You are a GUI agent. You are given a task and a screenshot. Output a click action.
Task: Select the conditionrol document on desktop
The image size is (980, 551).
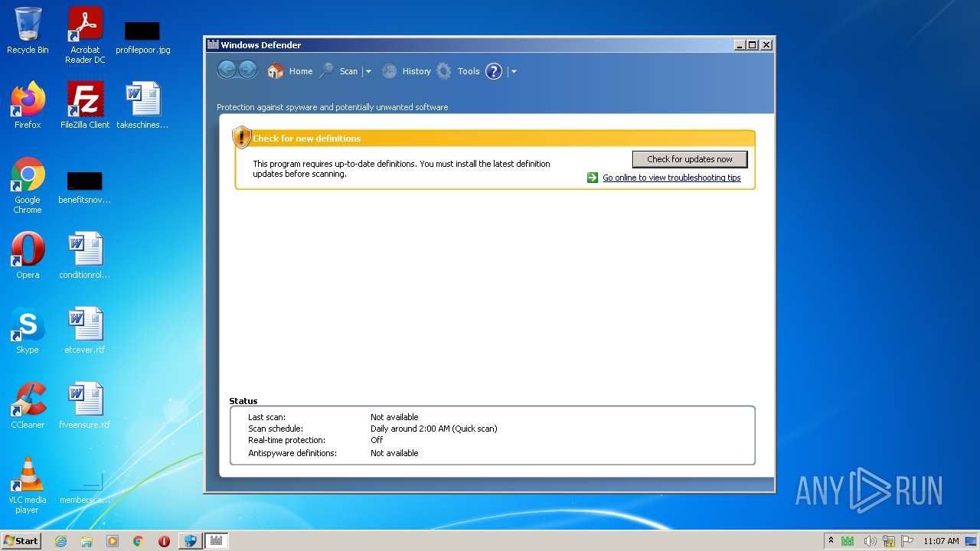85,255
